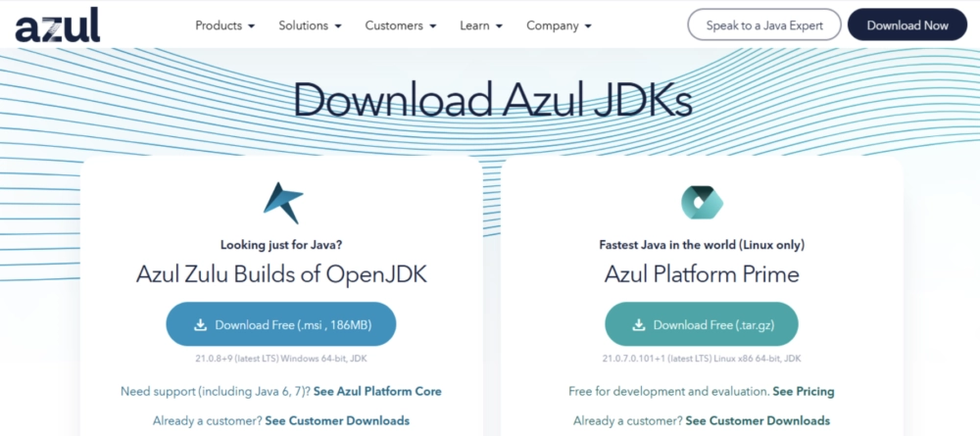The height and width of the screenshot is (436, 980).
Task: Click 'Free for development and evaluation' text
Action: pos(668,392)
